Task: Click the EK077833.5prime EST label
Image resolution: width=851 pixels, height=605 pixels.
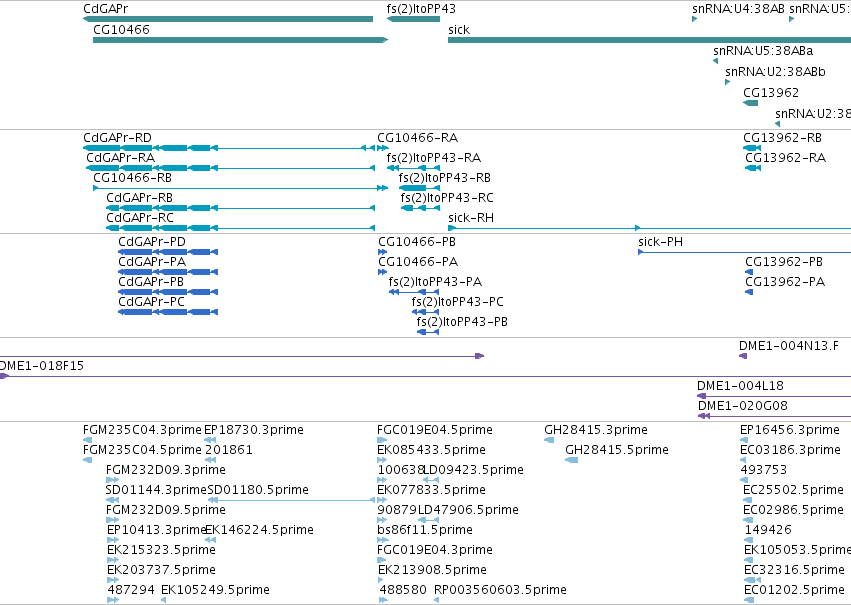Action: (x=431, y=490)
